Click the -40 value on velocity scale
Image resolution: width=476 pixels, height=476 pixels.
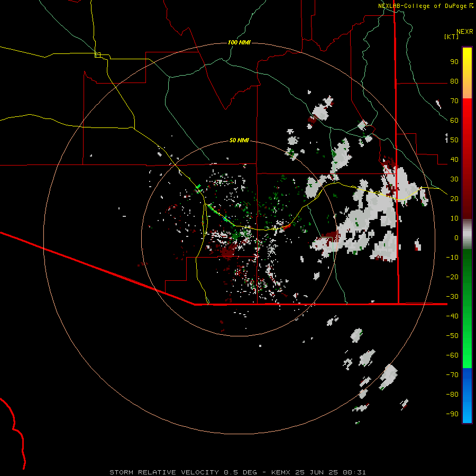[x=452, y=316]
